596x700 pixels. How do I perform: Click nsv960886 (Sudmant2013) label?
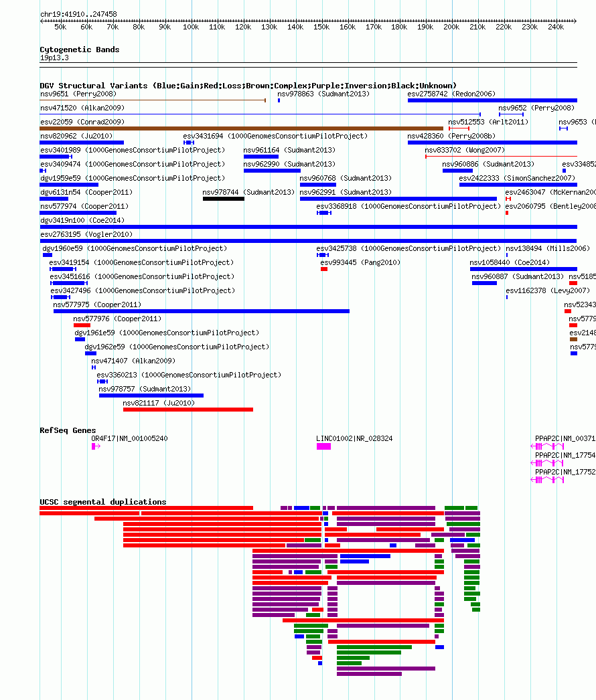488,164
